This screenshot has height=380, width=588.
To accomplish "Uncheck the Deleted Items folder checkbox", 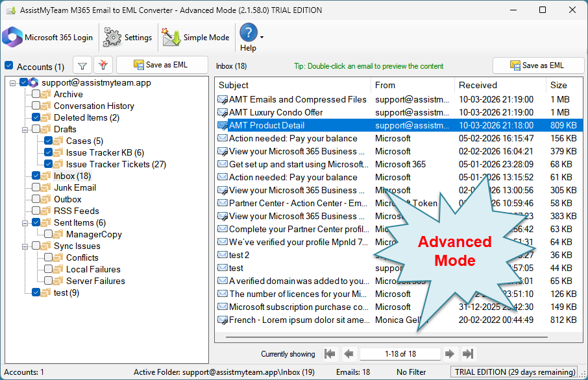I will 36,117.
